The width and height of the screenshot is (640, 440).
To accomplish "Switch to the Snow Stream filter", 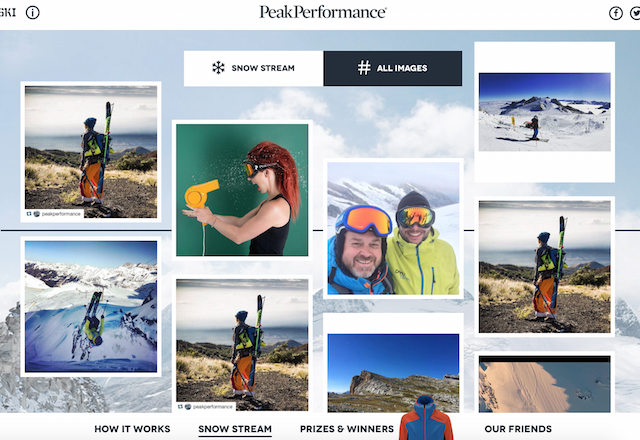I will (x=253, y=68).
